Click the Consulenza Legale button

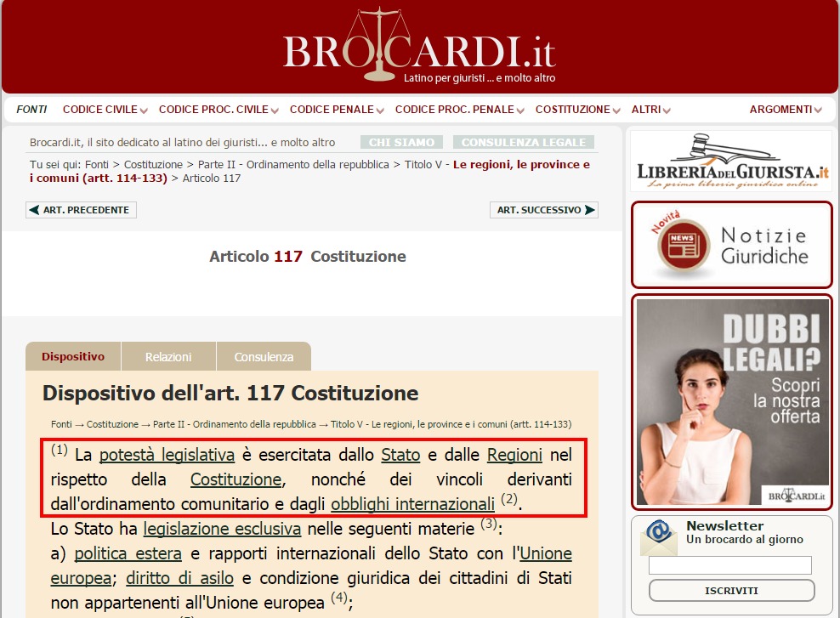(524, 143)
